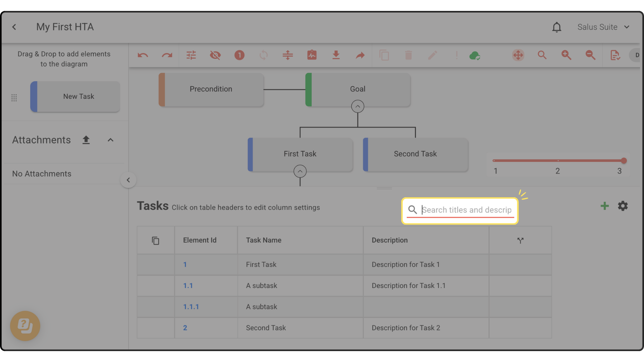
Task: Open diagram settings sliders icon
Action: [x=191, y=55]
